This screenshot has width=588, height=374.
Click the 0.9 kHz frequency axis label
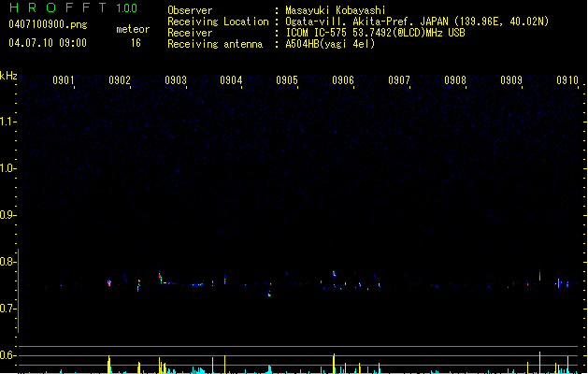click(7, 215)
